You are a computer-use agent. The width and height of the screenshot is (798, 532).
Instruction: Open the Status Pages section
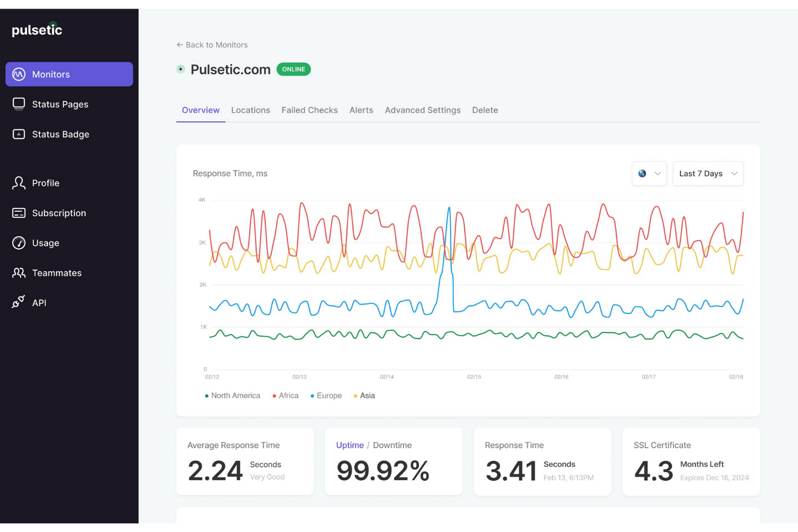click(60, 104)
